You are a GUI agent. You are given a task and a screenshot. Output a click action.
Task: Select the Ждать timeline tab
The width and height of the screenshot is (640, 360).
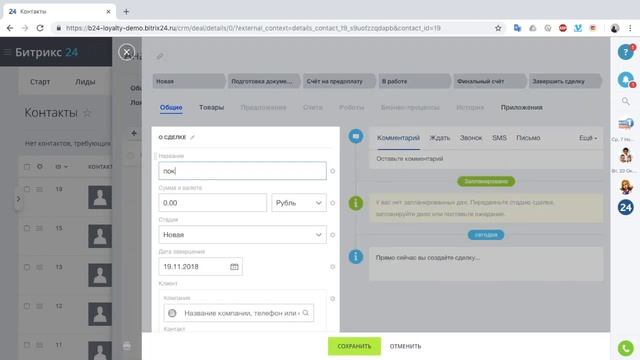click(439, 138)
